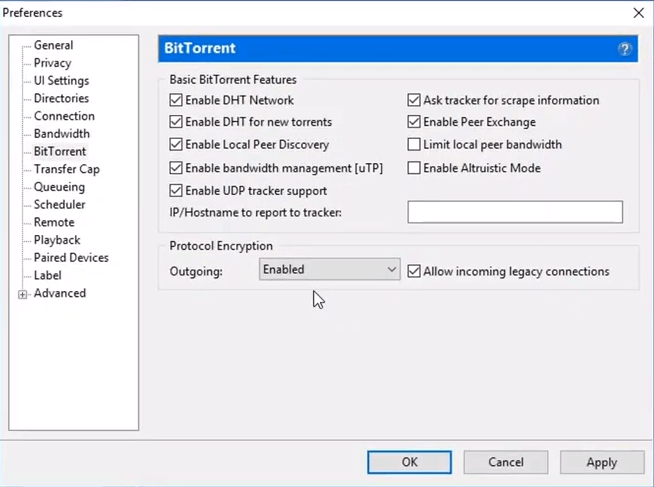Uncheck Enable Local Peer Discovery
654x487 pixels.
[x=176, y=144]
